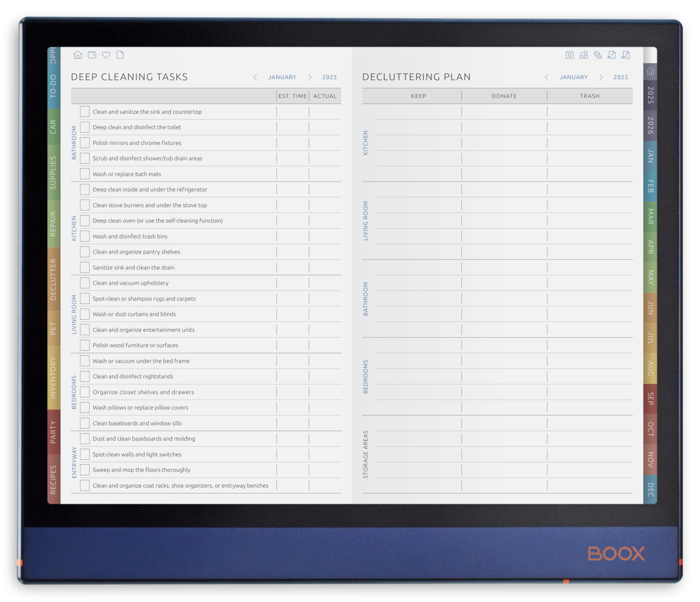The width and height of the screenshot is (700, 602).
Task: Tap EST. TIME cell for 'Deep clean and disinfect the toilet'
Action: [x=293, y=127]
